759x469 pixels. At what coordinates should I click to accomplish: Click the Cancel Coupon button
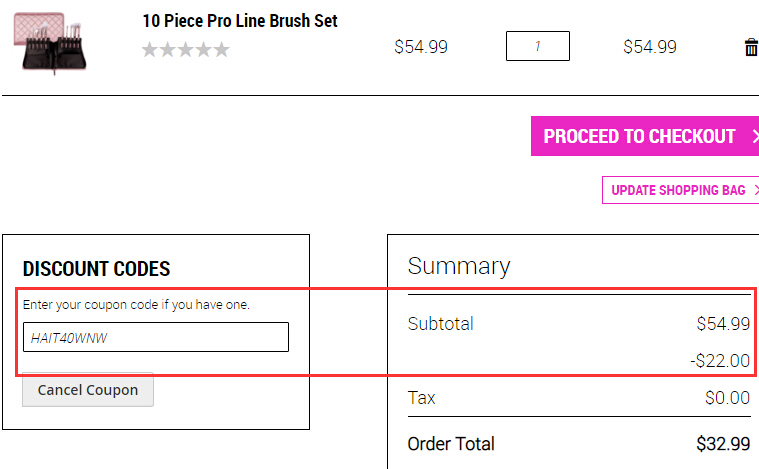click(x=88, y=390)
